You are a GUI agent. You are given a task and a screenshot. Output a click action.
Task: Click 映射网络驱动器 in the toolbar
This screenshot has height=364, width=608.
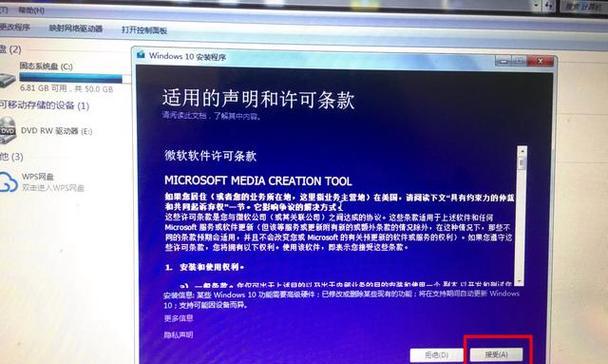(76, 28)
